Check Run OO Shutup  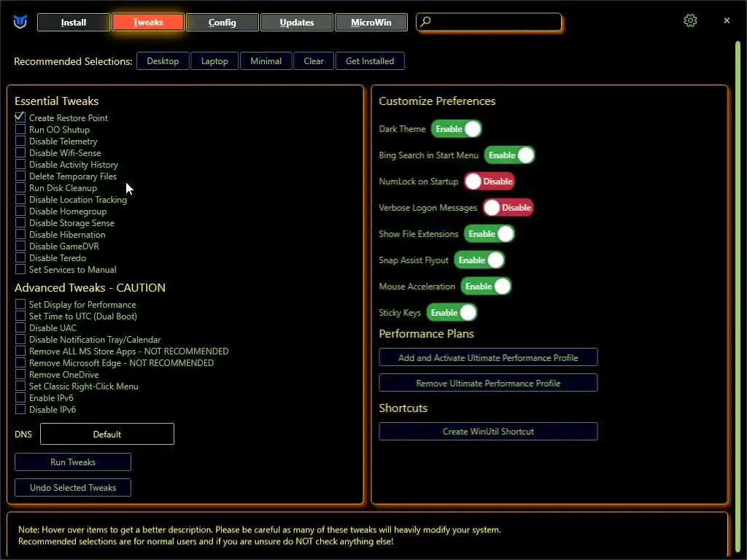(20, 129)
